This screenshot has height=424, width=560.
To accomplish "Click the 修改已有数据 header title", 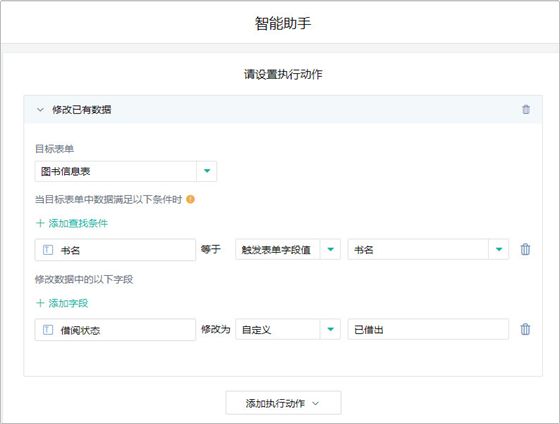I will [82, 110].
